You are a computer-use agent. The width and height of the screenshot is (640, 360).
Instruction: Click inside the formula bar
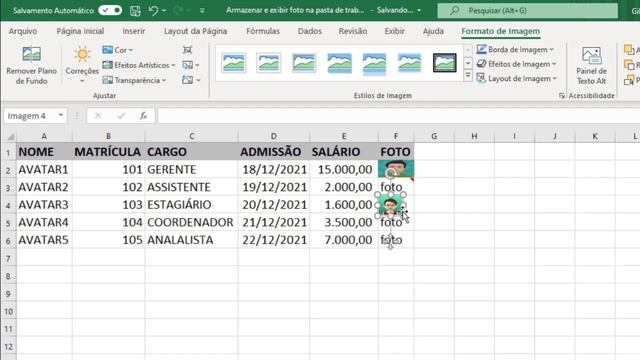point(398,116)
